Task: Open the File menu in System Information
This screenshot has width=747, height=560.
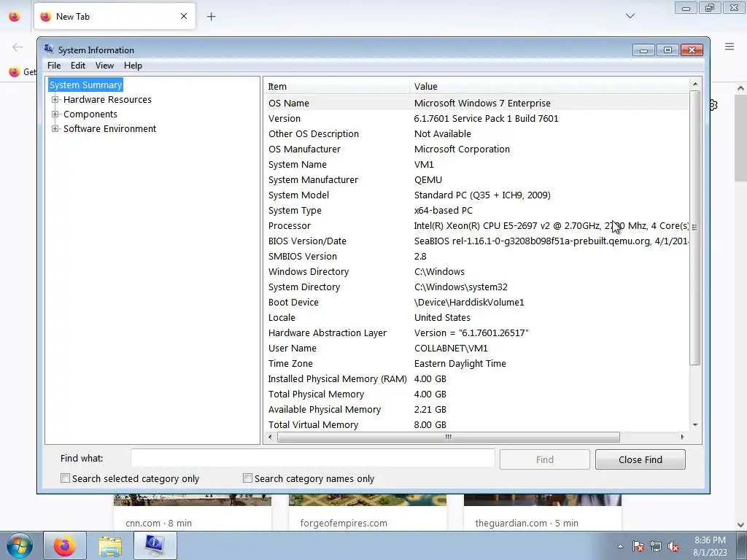Action: click(54, 66)
